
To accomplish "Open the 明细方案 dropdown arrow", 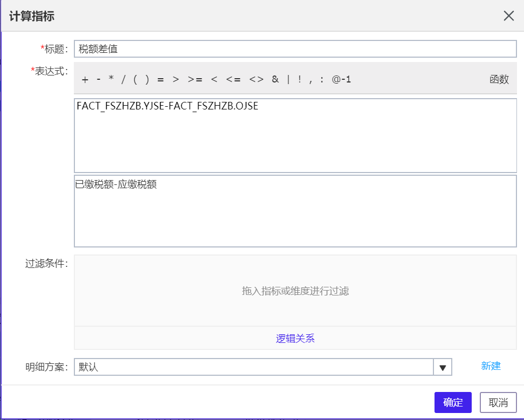I will [x=443, y=367].
